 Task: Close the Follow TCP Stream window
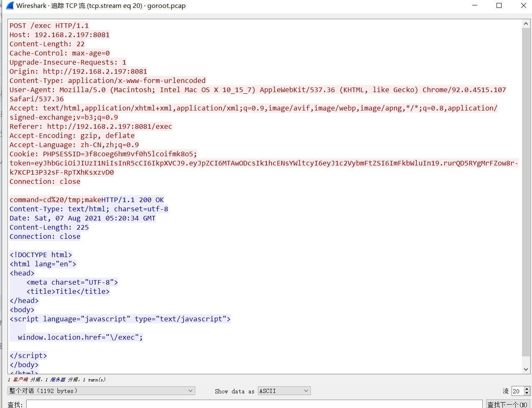[x=523, y=5]
